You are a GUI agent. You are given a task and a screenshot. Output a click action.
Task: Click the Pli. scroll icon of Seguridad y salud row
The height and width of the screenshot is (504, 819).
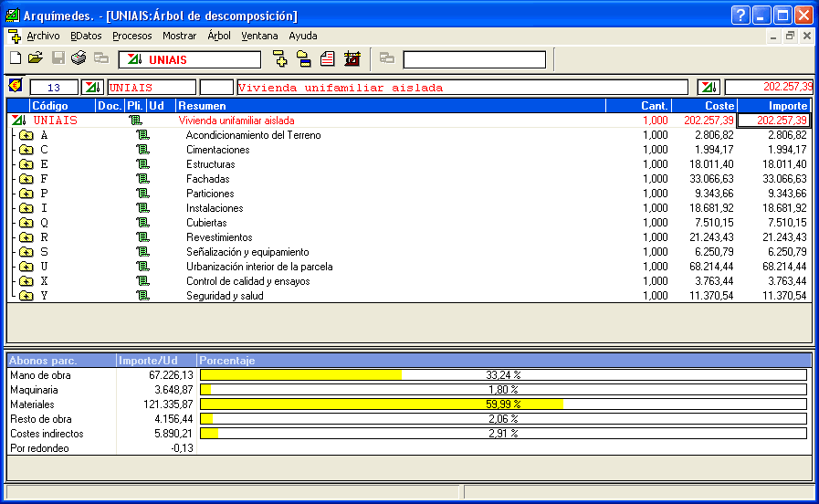142,296
